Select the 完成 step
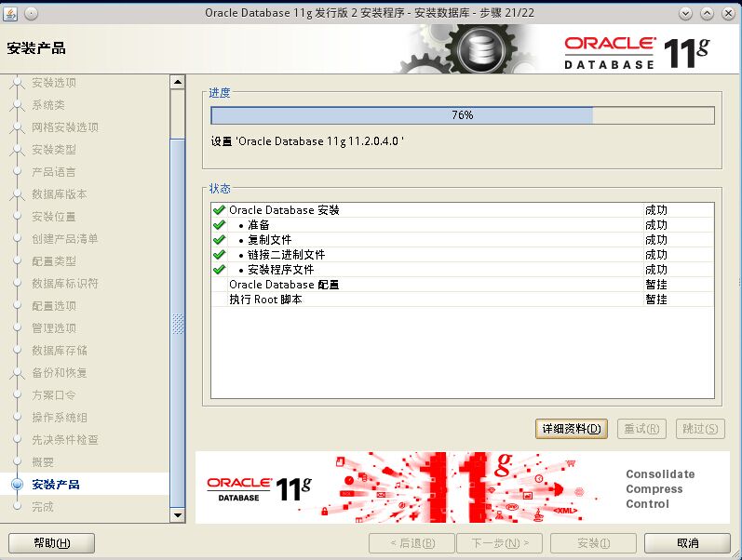This screenshot has width=742, height=560. pos(43,507)
